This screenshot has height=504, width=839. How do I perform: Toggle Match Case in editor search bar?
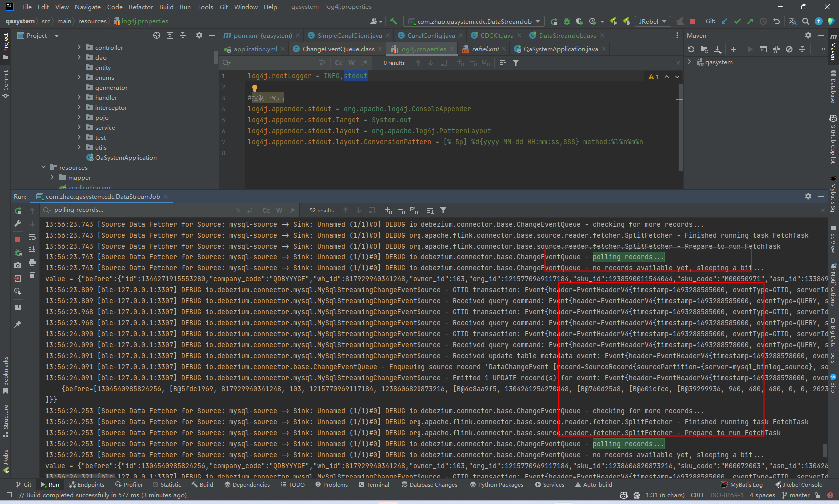coord(339,63)
